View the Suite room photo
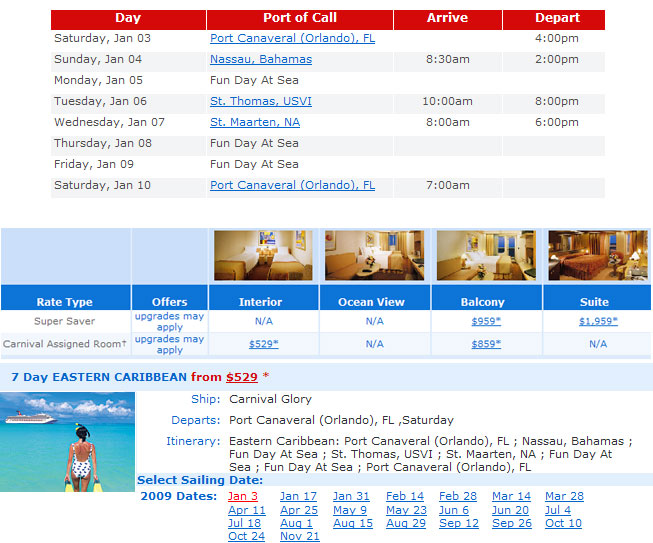This screenshot has width=653, height=543. pyautogui.click(x=598, y=255)
